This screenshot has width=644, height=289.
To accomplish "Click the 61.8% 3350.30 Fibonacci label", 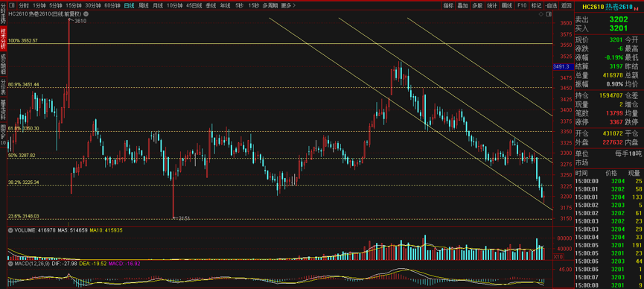I will click(23, 129).
